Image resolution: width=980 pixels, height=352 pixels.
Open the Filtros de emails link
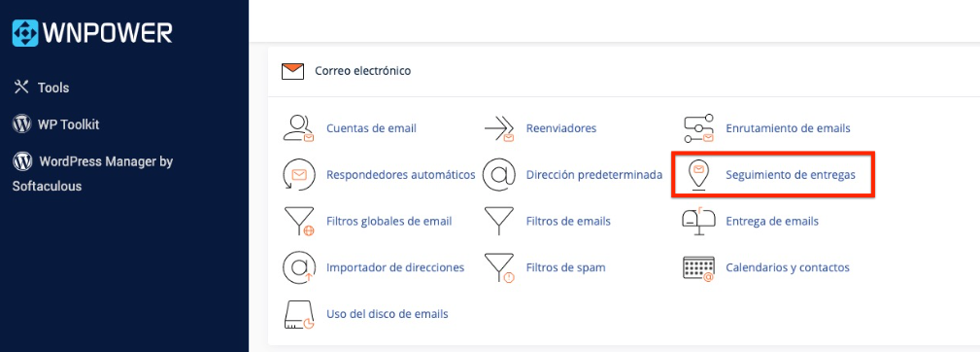point(568,222)
